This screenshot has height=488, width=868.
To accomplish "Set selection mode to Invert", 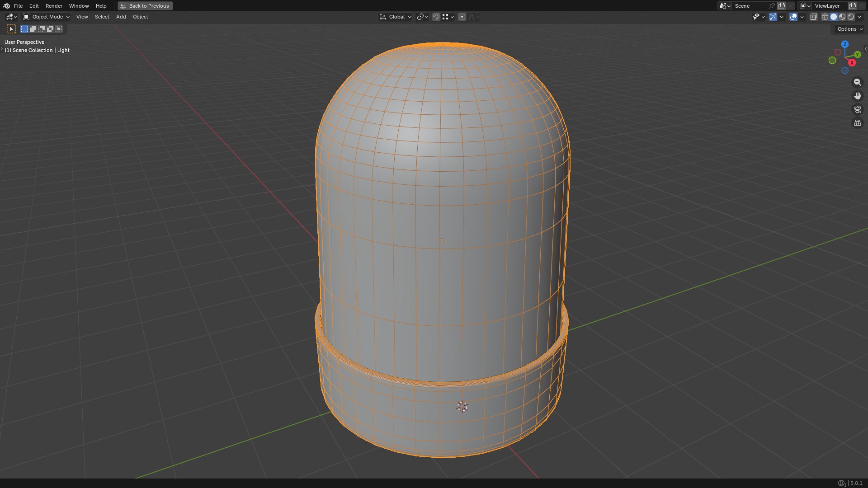I will pyautogui.click(x=50, y=29).
